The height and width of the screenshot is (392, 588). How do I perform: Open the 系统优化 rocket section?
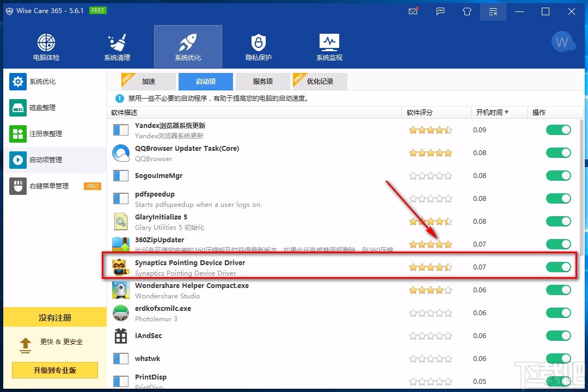[188, 47]
